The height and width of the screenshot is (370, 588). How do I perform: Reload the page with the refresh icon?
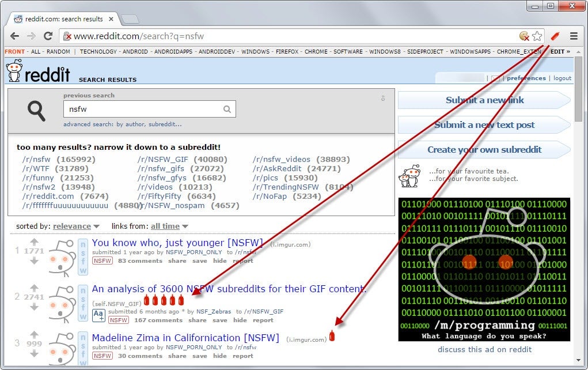point(48,36)
